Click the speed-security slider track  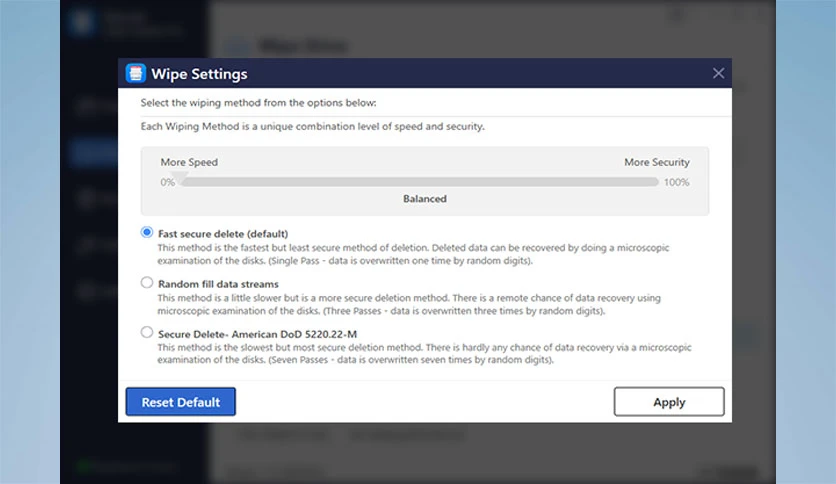(419, 182)
